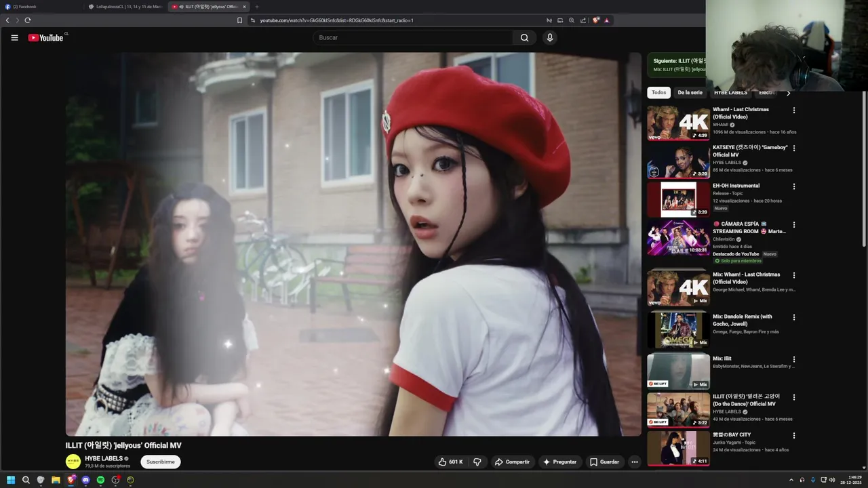The height and width of the screenshot is (488, 868).
Task: Open Windows taskbar search
Action: click(x=26, y=480)
